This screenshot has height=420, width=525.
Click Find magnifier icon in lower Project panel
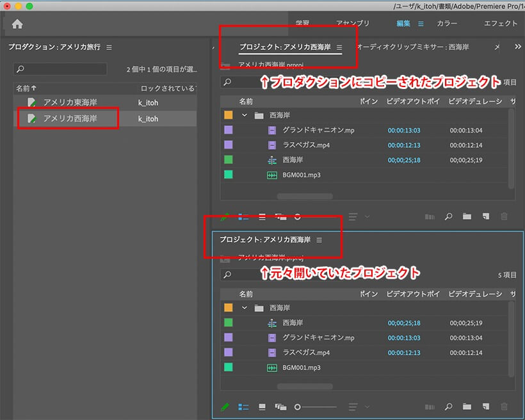click(x=448, y=407)
